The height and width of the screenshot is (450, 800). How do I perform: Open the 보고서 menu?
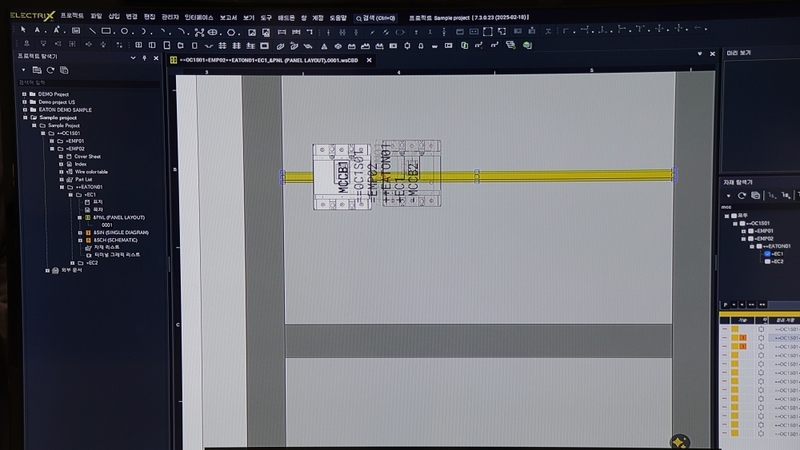[226, 17]
